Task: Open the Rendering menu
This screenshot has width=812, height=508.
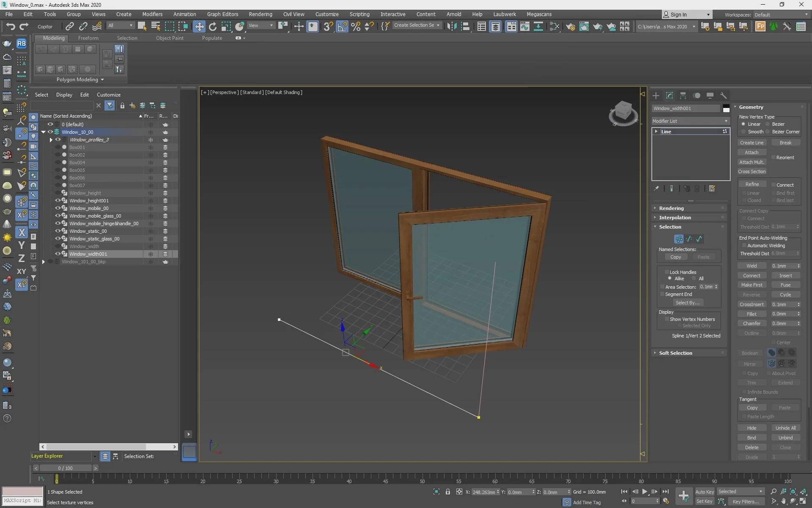Action: (x=261, y=14)
